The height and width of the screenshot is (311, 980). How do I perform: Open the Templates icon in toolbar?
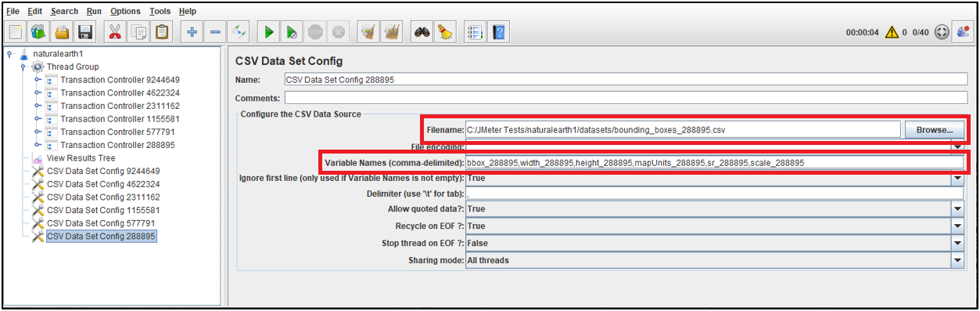point(38,32)
